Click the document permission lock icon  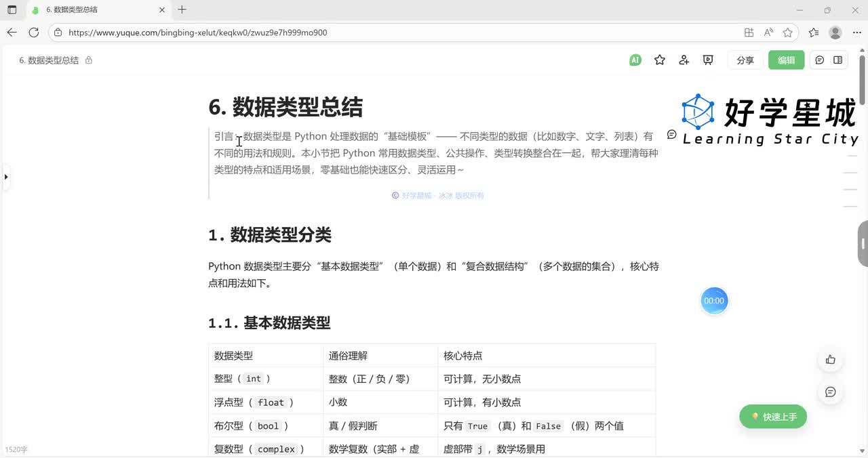[89, 60]
